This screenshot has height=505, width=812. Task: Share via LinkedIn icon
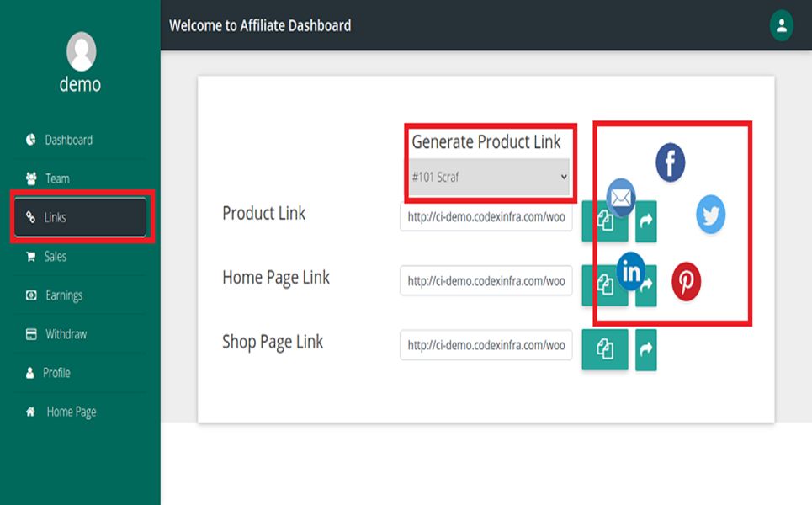(x=631, y=271)
